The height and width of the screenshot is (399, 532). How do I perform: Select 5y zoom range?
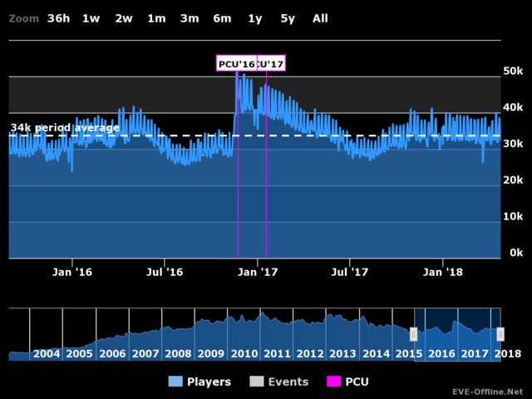(288, 18)
